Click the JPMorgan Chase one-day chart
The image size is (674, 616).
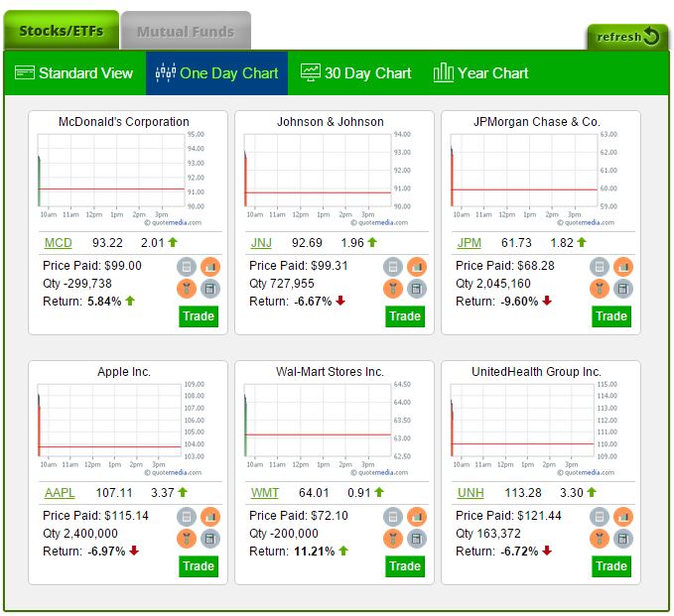pyautogui.click(x=534, y=178)
